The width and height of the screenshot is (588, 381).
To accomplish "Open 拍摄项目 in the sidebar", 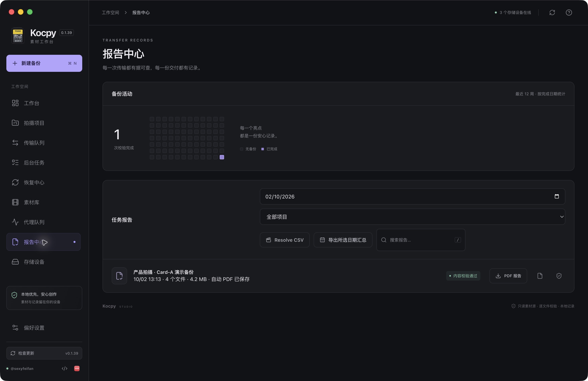I will click(44, 123).
